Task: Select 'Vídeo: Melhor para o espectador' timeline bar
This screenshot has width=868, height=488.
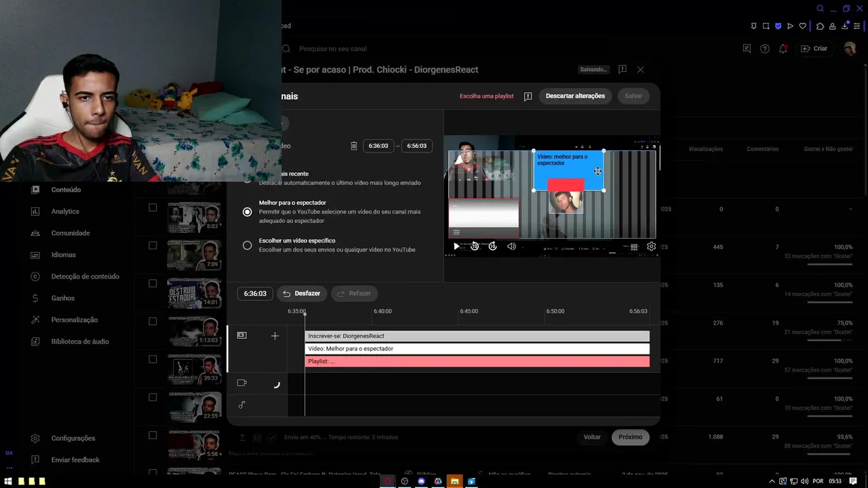Action: [477, 349]
